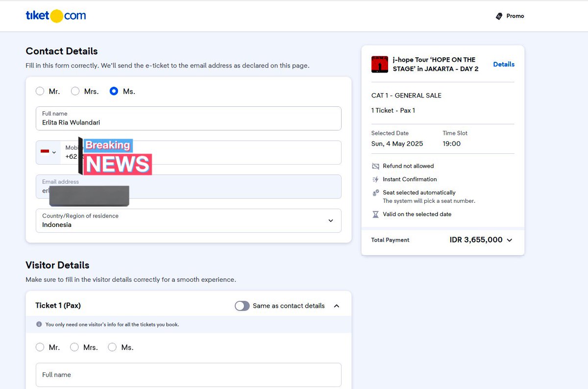Select the Ms. radio in Contact Details

pos(114,91)
